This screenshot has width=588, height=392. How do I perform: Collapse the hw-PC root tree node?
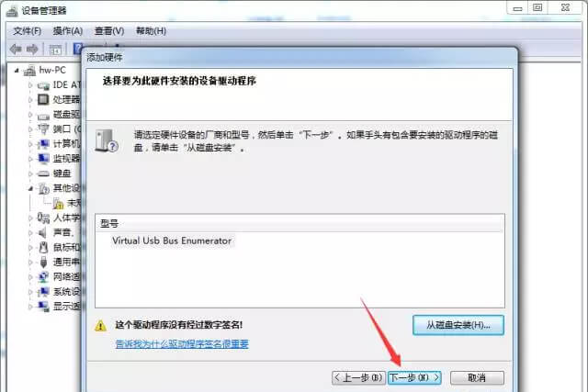[x=17, y=70]
